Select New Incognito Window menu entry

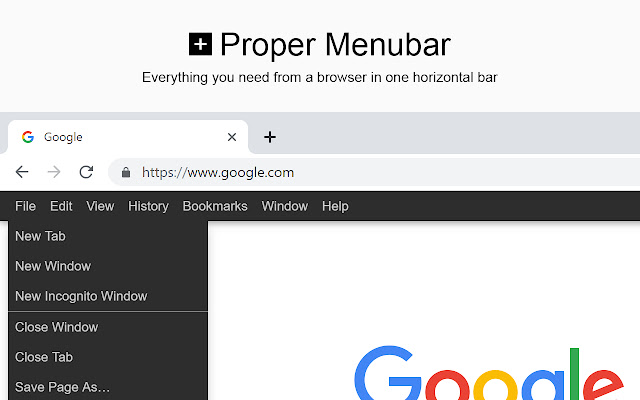(x=108, y=296)
